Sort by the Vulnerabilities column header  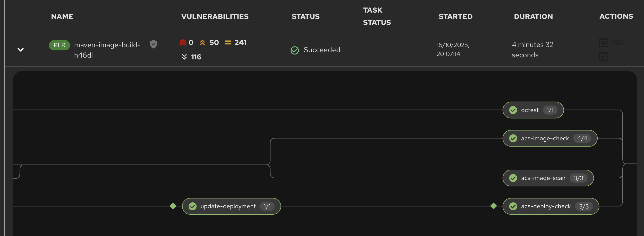point(215,16)
